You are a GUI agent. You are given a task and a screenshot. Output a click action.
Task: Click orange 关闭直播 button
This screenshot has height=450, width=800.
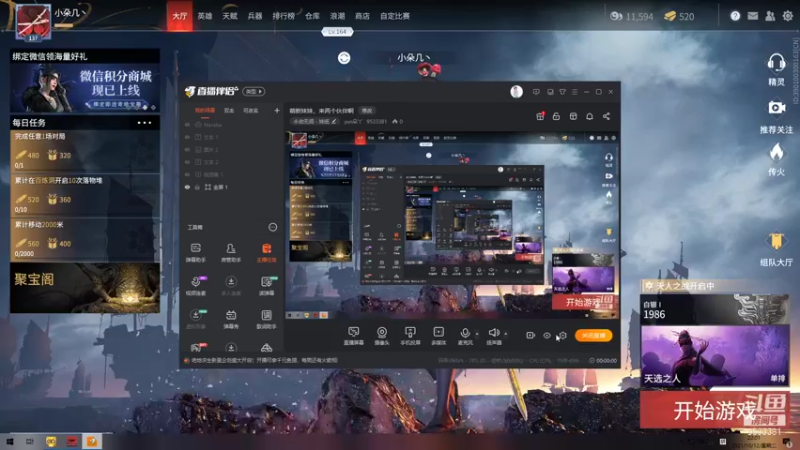coord(593,335)
